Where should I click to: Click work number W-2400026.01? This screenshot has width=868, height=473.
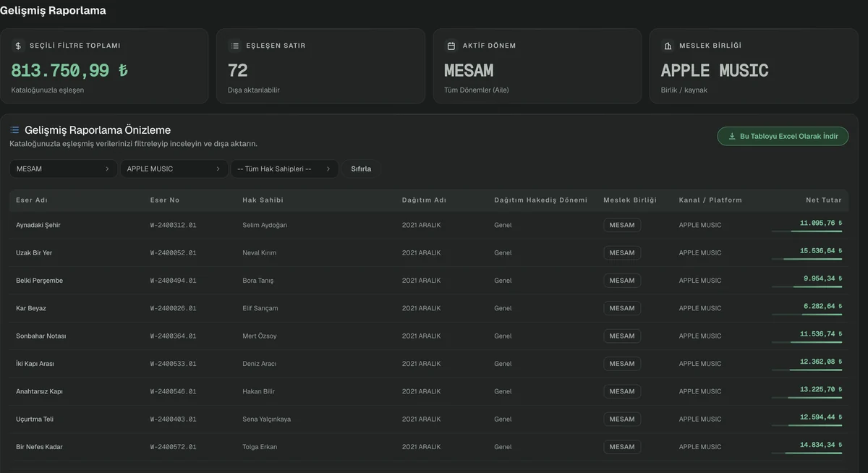[x=174, y=308]
